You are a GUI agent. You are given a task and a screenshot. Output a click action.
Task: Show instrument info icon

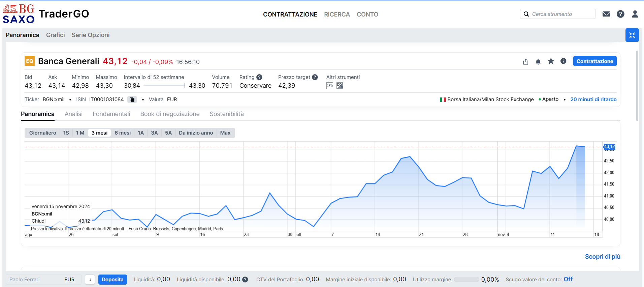click(x=563, y=61)
